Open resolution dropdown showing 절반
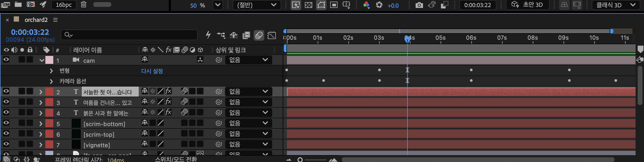This screenshot has width=644, height=162. pyautogui.click(x=257, y=5)
